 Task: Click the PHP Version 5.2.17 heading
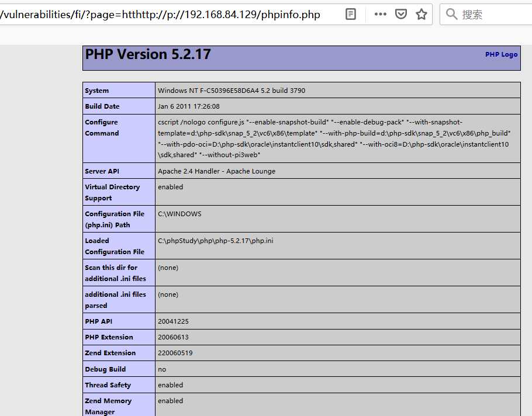pyautogui.click(x=148, y=54)
